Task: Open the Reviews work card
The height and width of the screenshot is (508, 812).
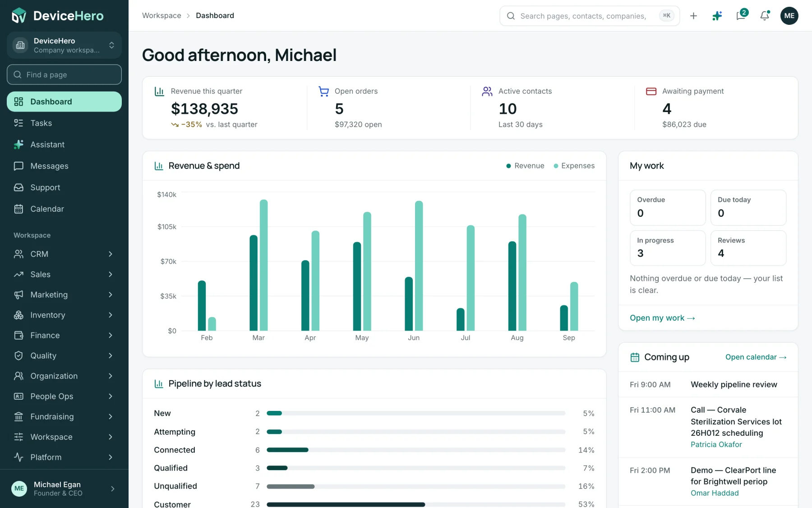Action: (748, 248)
